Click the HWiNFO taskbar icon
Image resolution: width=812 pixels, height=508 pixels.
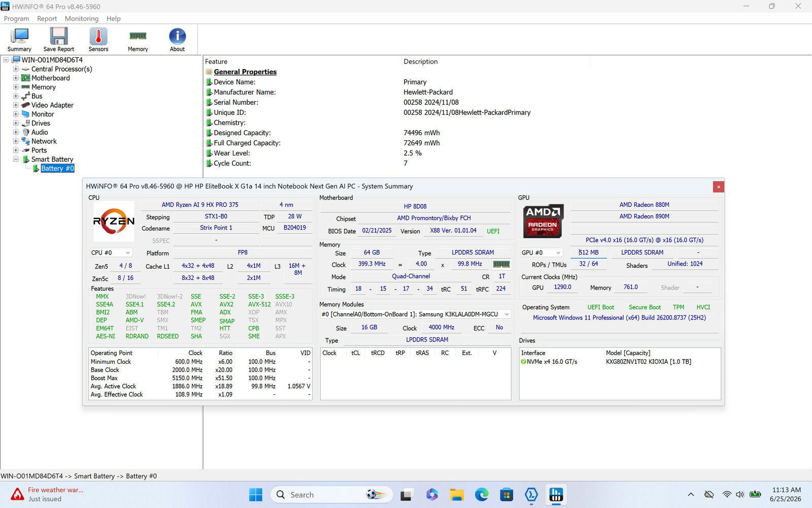556,495
